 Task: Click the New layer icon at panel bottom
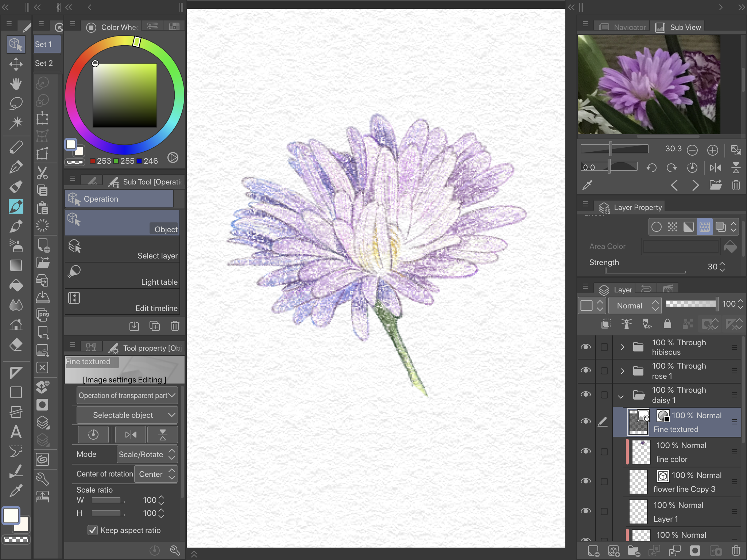(x=593, y=551)
